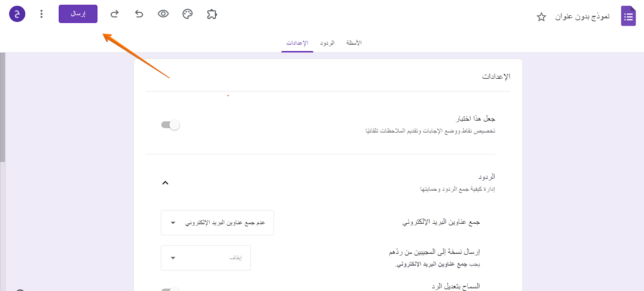The height and width of the screenshot is (291, 644).
Task: Click the redo arrow icon
Action: [x=115, y=14]
